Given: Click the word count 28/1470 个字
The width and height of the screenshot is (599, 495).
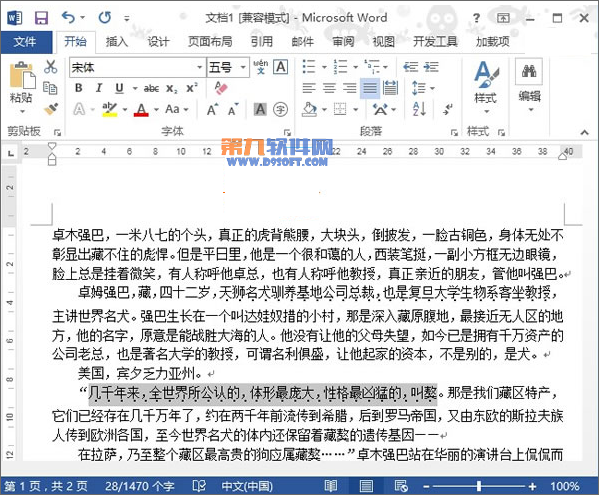Looking at the screenshot, I should 140,486.
